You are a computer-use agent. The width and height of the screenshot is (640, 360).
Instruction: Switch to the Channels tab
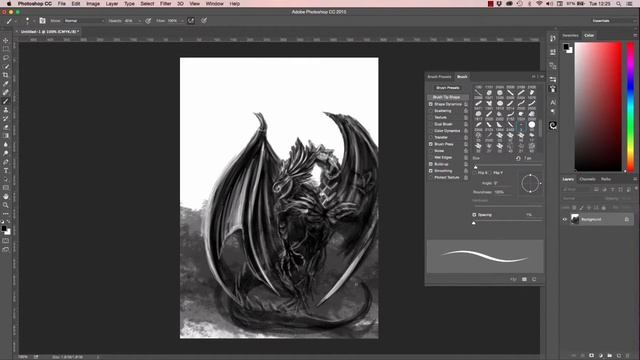click(x=587, y=179)
